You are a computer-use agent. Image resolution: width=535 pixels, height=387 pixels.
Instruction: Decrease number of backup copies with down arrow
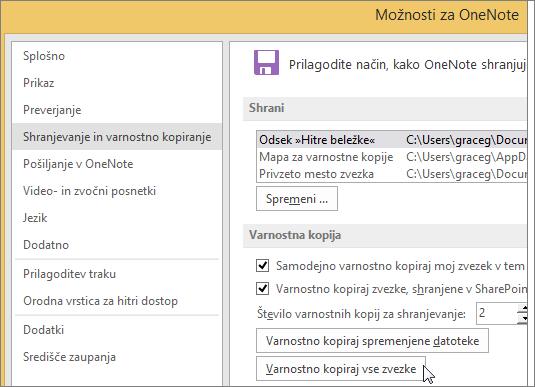[x=523, y=319]
